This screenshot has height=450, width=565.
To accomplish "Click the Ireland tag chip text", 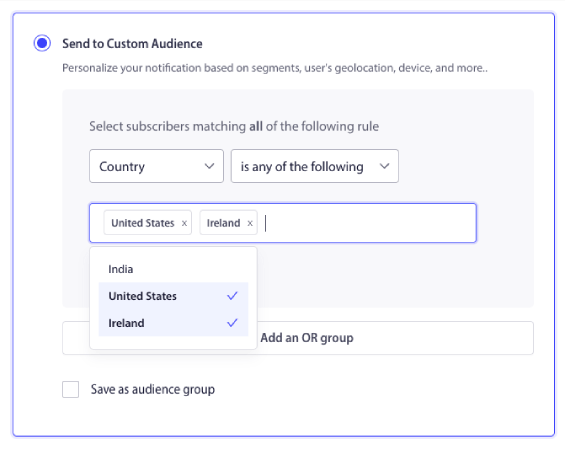I will 223,223.
